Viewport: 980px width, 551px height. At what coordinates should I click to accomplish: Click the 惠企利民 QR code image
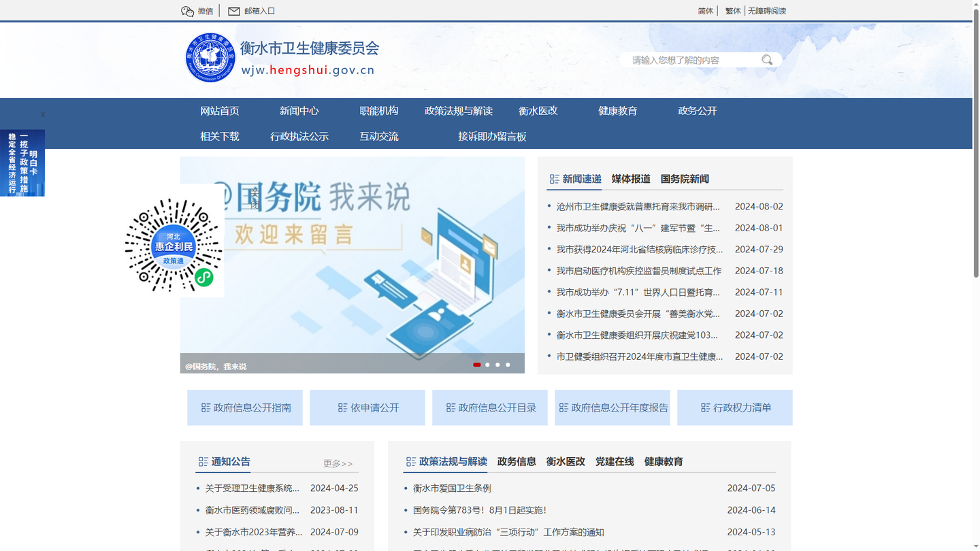[174, 246]
